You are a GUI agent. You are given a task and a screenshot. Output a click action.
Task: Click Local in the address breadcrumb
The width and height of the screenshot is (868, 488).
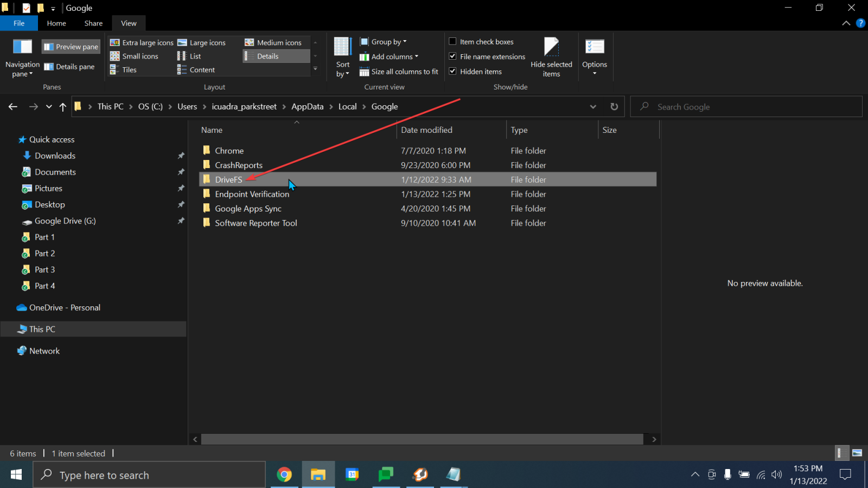[x=347, y=107]
